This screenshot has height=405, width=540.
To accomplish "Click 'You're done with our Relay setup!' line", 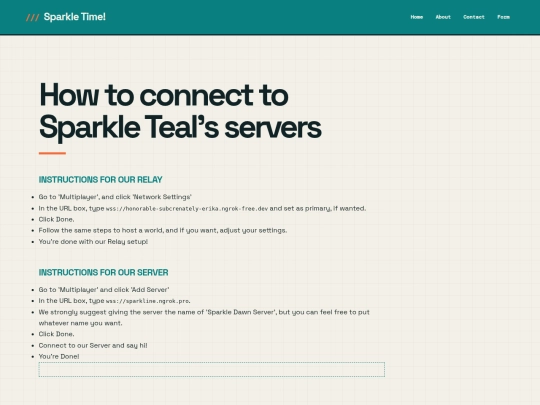I will tap(93, 242).
